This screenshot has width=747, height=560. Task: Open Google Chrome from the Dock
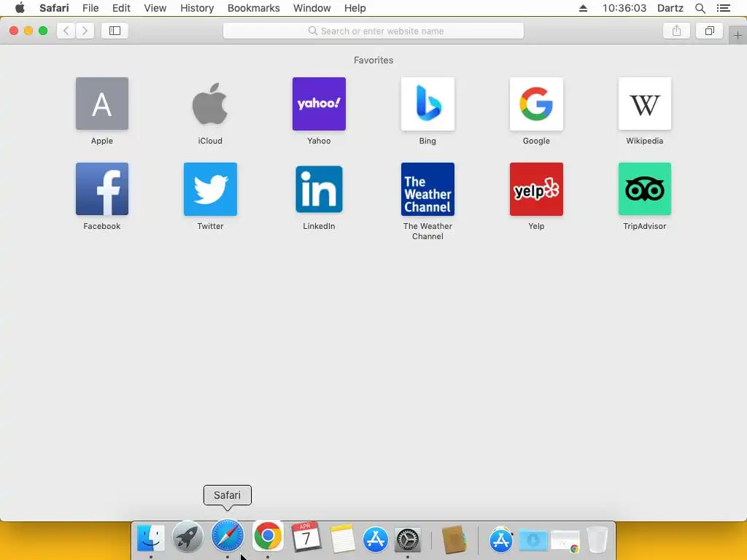pos(268,536)
